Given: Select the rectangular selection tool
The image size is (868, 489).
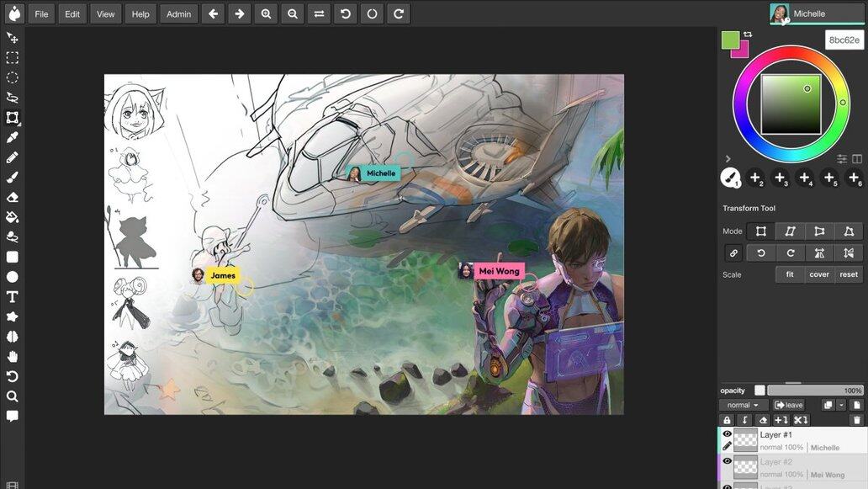Looking at the screenshot, I should click(x=12, y=57).
